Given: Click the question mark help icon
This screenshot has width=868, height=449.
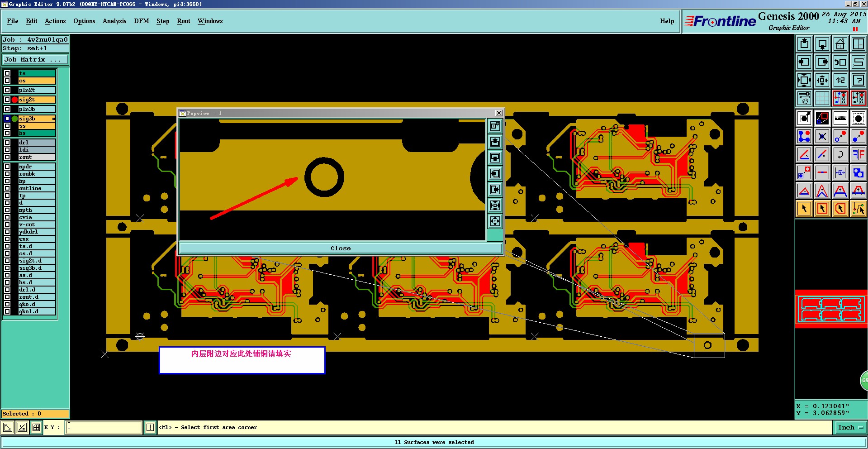Looking at the screenshot, I should click(x=859, y=80).
